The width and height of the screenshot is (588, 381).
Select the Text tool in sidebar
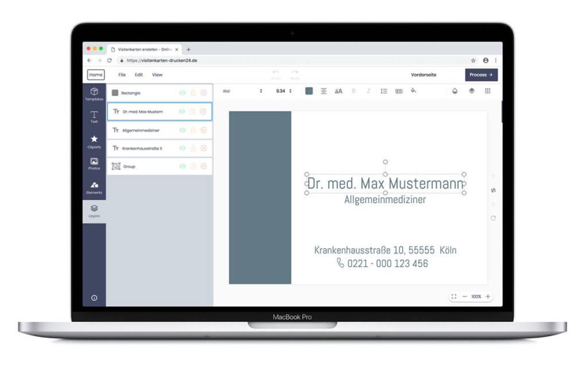pos(94,117)
